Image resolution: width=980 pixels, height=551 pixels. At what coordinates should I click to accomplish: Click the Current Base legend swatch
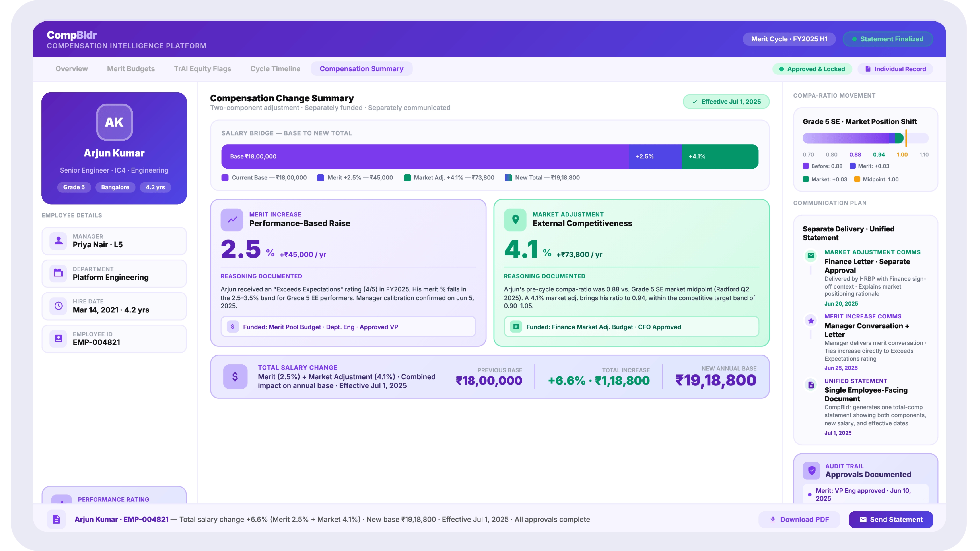pyautogui.click(x=225, y=178)
